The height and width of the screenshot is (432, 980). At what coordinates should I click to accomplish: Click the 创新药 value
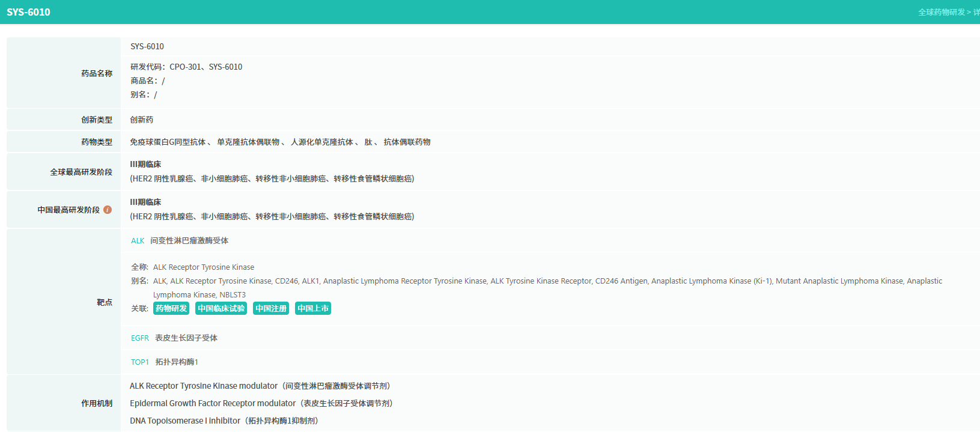coord(142,120)
